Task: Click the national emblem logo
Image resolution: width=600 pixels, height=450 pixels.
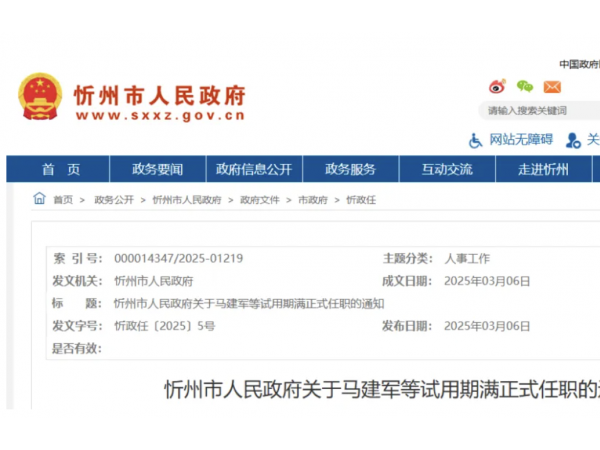Action: [x=40, y=98]
